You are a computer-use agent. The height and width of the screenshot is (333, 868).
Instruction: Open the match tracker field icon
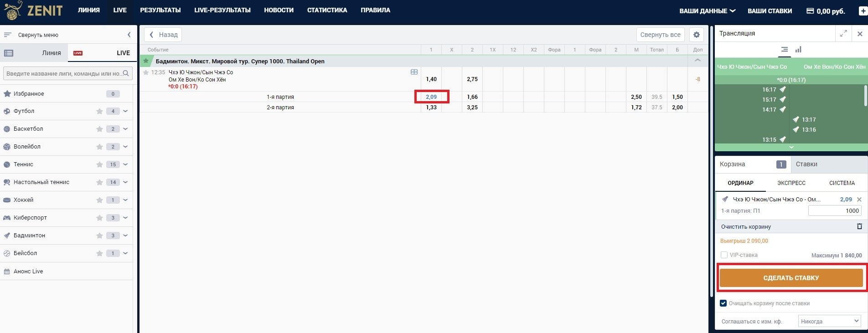(x=414, y=72)
